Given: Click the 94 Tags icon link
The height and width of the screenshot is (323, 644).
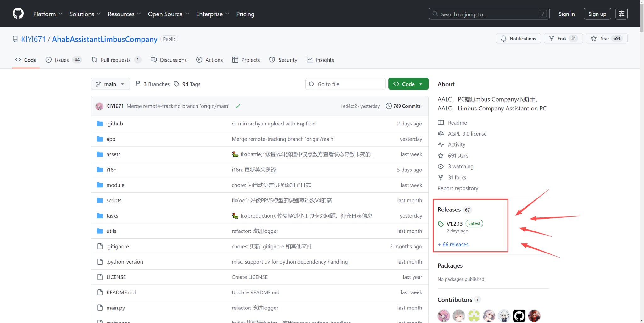Looking at the screenshot, I should point(177,84).
